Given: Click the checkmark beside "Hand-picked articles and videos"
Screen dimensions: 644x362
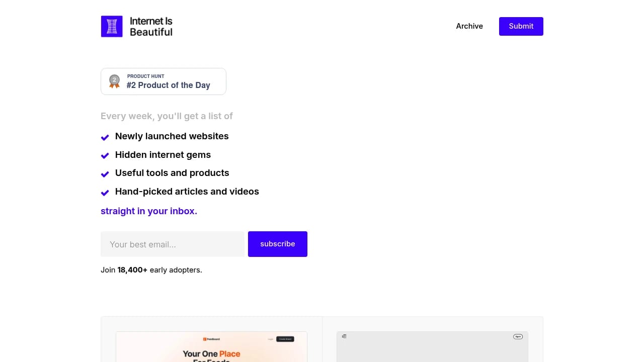Looking at the screenshot, I should click(x=105, y=193).
